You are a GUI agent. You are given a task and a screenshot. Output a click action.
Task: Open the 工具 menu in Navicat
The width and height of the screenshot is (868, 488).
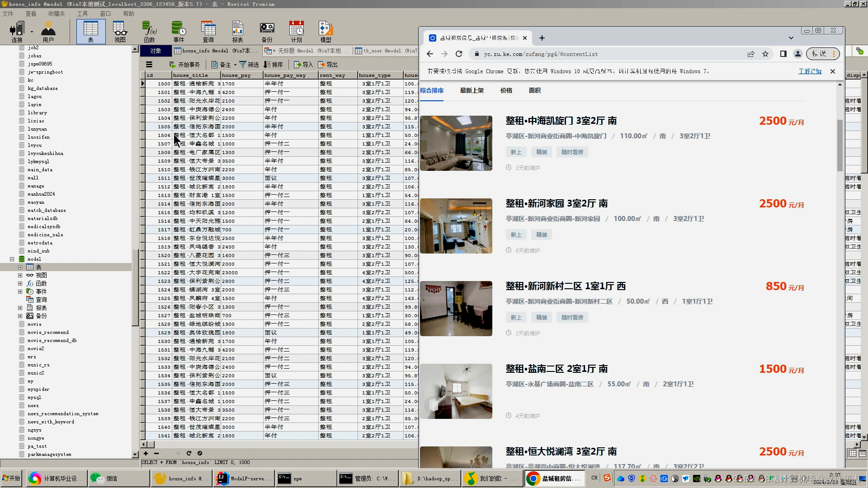point(82,14)
